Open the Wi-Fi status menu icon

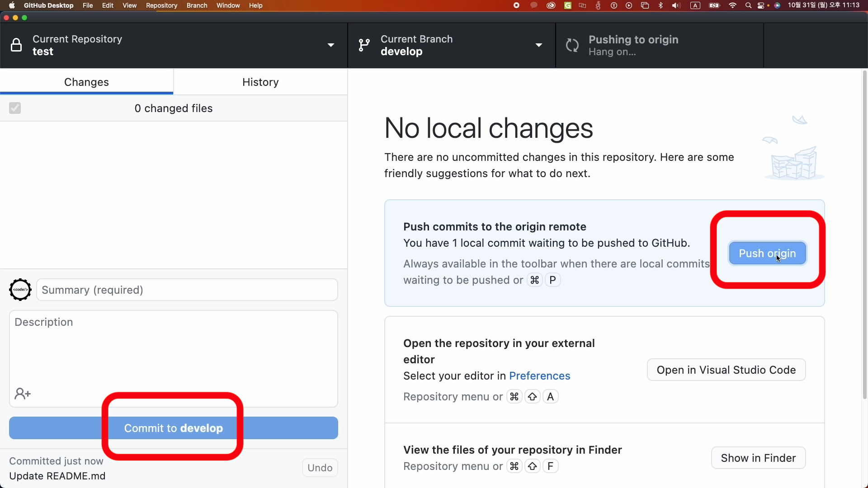(732, 5)
